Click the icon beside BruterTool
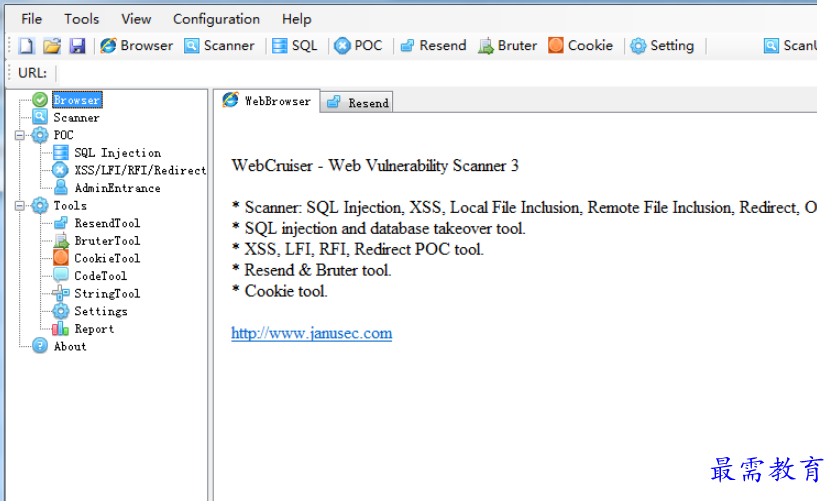Screen dimensions: 832x501 click(61, 240)
